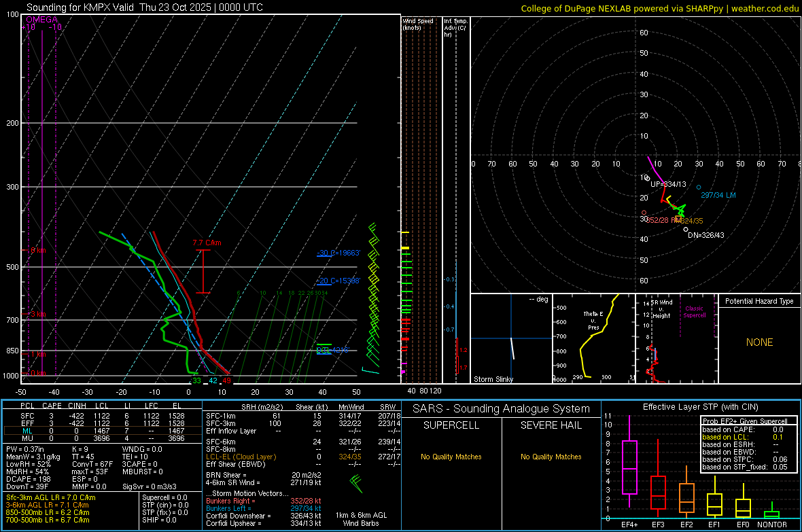Click the 700-500mb LR = 6.7 C/km line
802x532 pixels.
(48, 520)
